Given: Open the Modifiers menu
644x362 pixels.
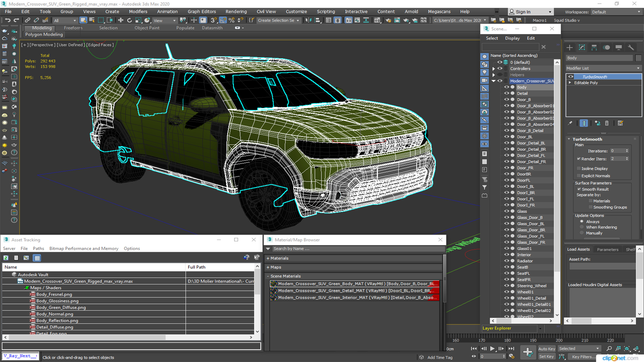Looking at the screenshot, I should point(138,11).
